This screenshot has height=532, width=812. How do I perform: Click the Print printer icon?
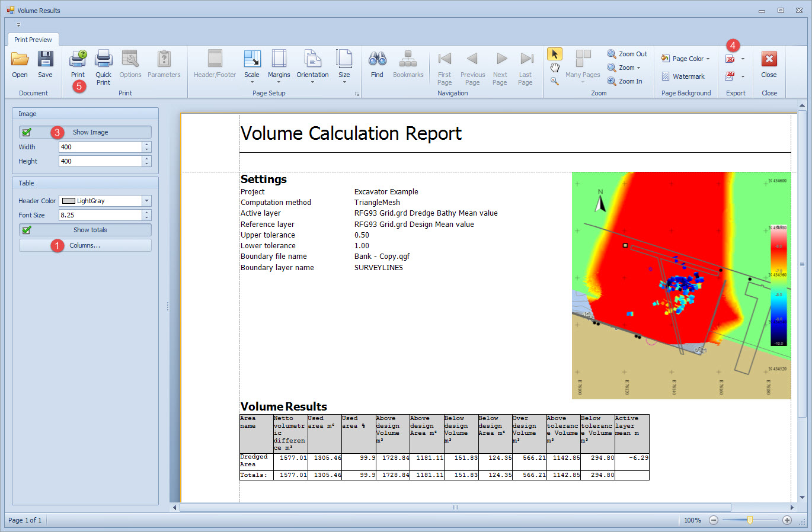tap(78, 59)
